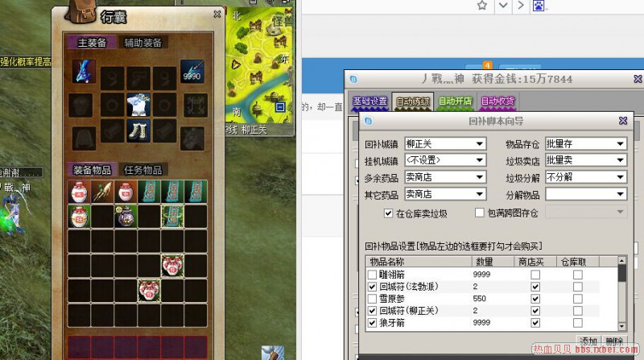Select the arrow stack showing 9990
Screen dimensions: 644x360
[192, 71]
